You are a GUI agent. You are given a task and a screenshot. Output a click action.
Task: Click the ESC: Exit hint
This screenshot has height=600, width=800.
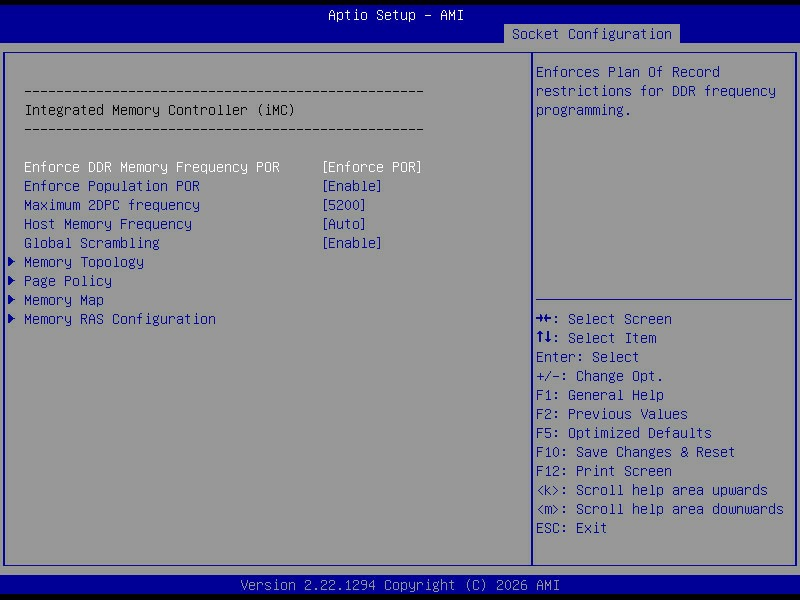coord(571,528)
